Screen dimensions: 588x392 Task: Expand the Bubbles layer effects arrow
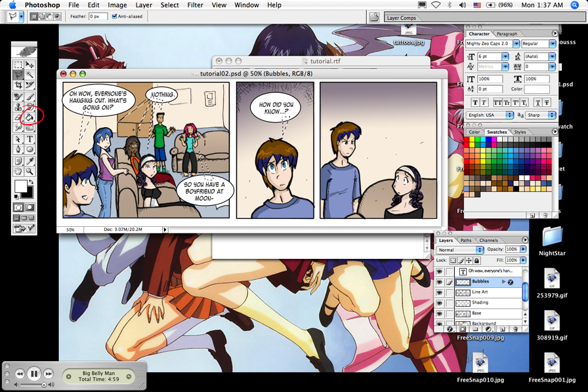pyautogui.click(x=503, y=282)
